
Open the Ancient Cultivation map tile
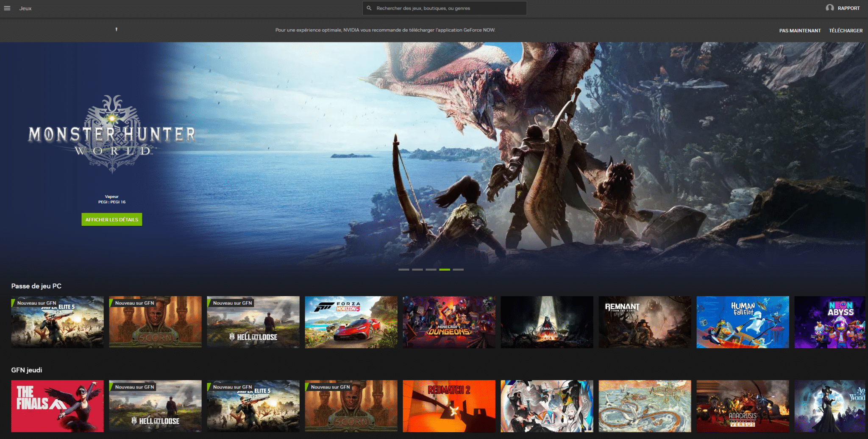coord(645,406)
